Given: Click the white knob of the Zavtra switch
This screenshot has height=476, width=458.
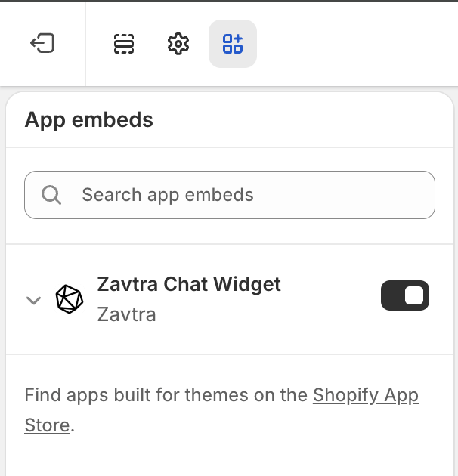Looking at the screenshot, I should pos(414,295).
